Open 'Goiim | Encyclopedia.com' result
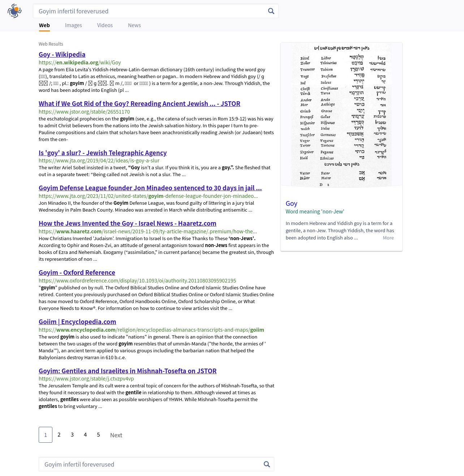The width and height of the screenshot is (464, 476). tap(77, 322)
